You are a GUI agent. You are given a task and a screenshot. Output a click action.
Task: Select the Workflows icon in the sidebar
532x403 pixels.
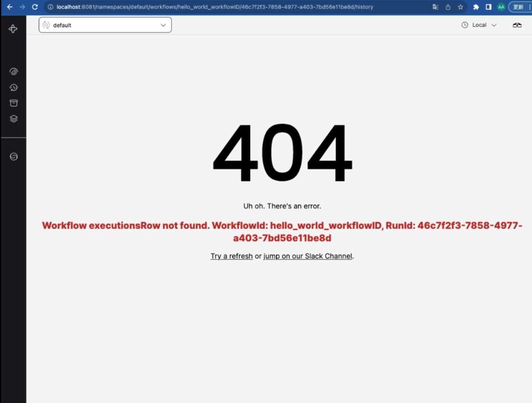click(x=13, y=71)
